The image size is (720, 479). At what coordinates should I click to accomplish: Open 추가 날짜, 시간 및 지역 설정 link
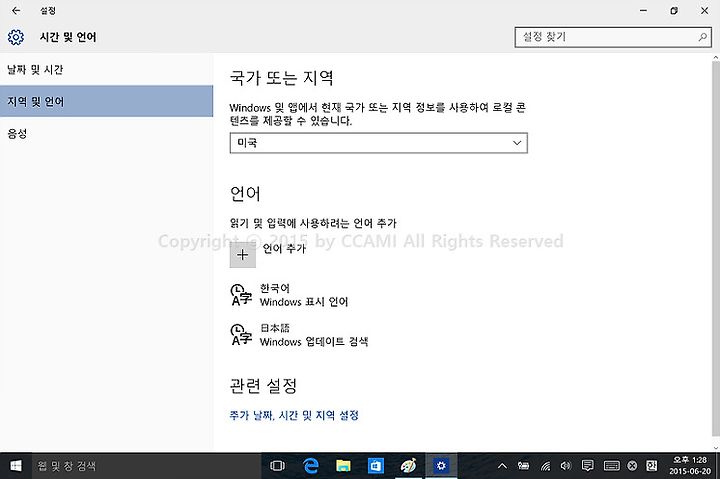coord(294,416)
